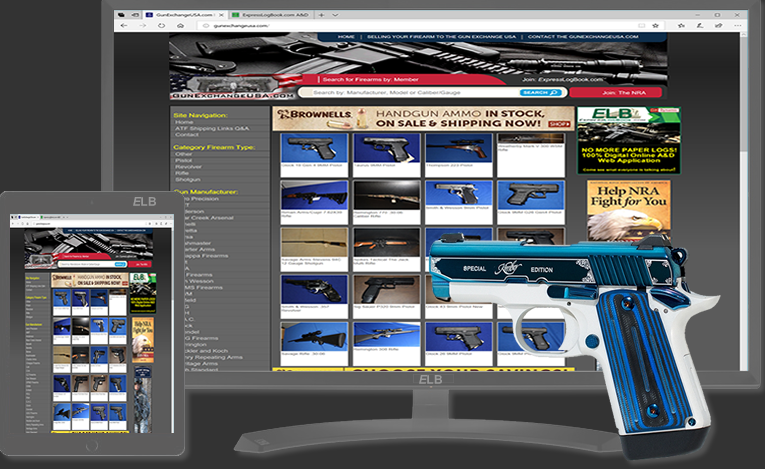Open the browser favorites list icon

click(682, 25)
